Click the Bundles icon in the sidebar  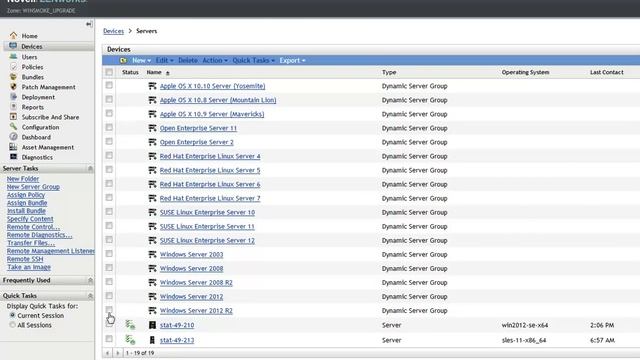point(13,77)
